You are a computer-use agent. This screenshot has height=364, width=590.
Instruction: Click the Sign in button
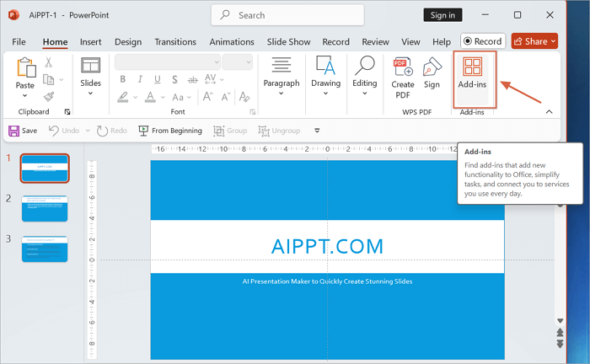point(442,15)
